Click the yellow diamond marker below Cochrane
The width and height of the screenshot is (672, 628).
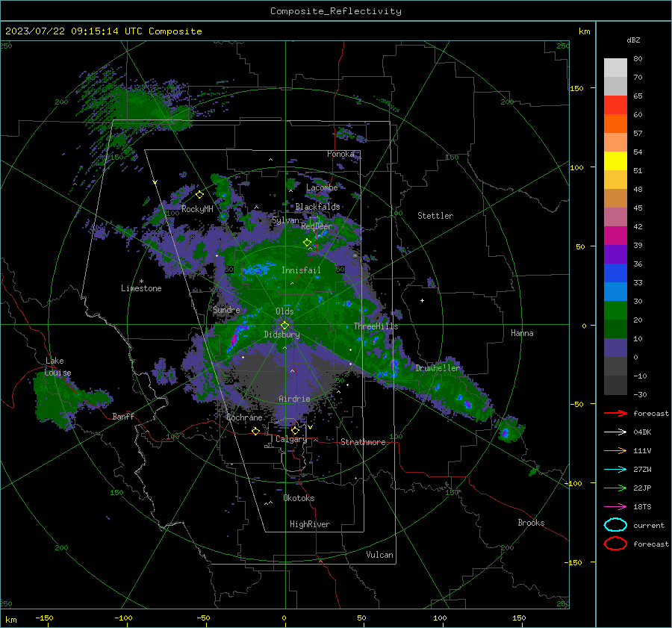255,431
